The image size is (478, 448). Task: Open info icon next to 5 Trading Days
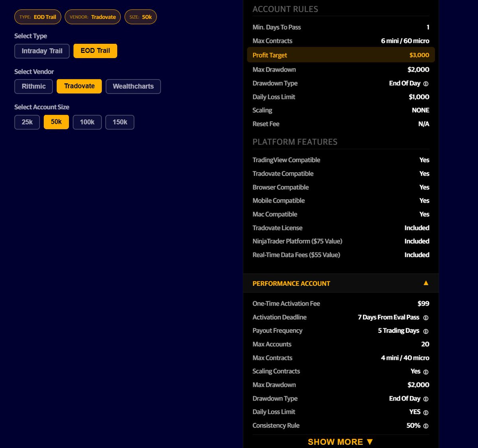(426, 331)
